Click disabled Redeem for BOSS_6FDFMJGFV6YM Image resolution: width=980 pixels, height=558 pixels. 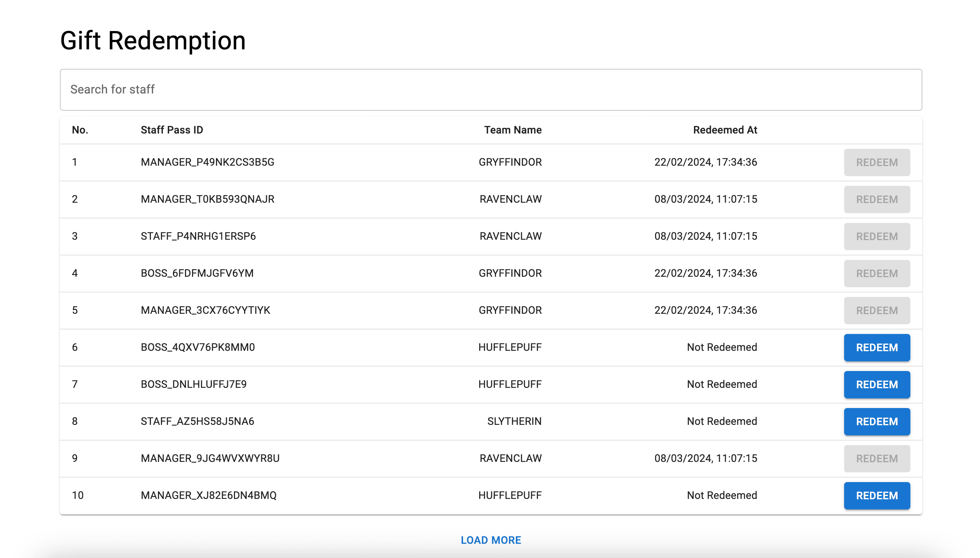coord(876,273)
